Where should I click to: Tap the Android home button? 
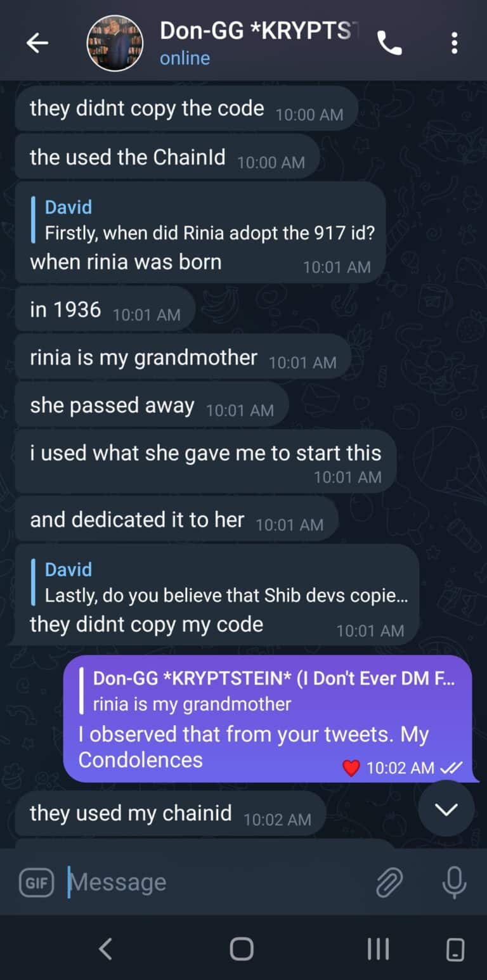(x=242, y=948)
